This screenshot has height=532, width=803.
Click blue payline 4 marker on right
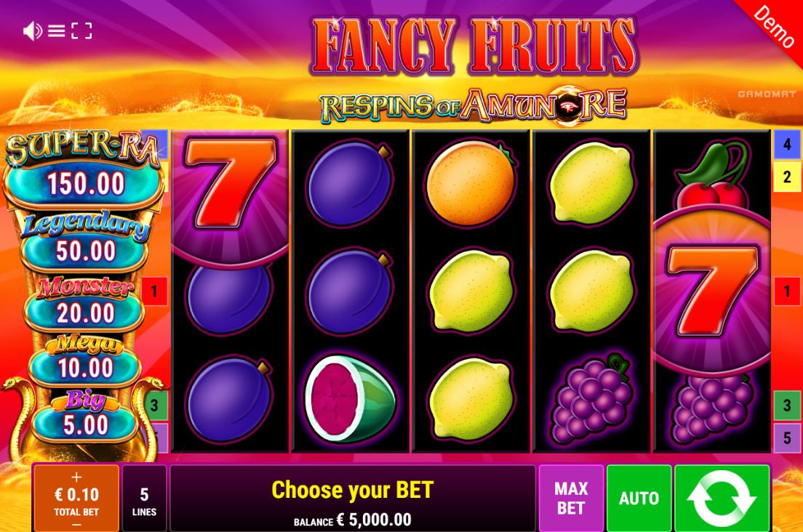[x=786, y=144]
